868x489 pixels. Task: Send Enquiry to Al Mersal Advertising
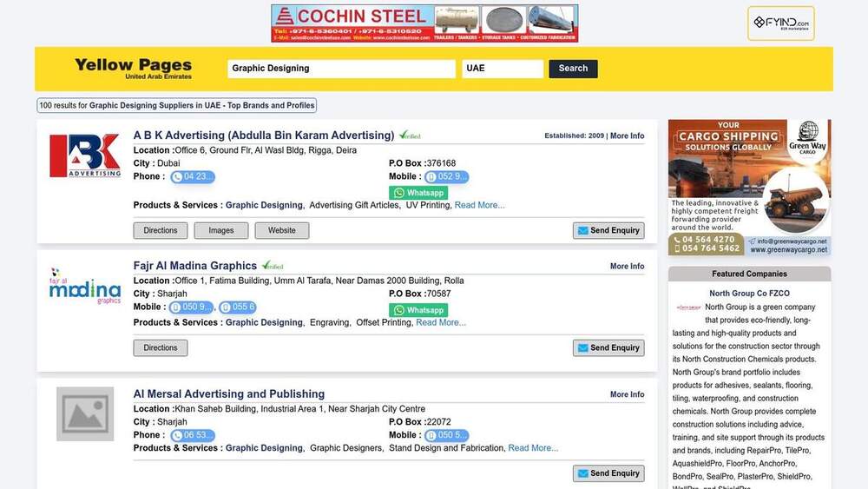(608, 473)
